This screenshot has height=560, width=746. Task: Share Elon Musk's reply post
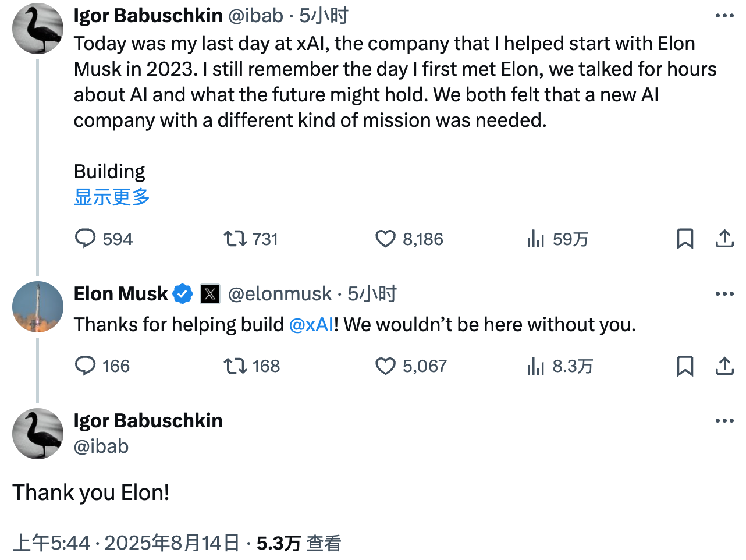pyautogui.click(x=724, y=366)
